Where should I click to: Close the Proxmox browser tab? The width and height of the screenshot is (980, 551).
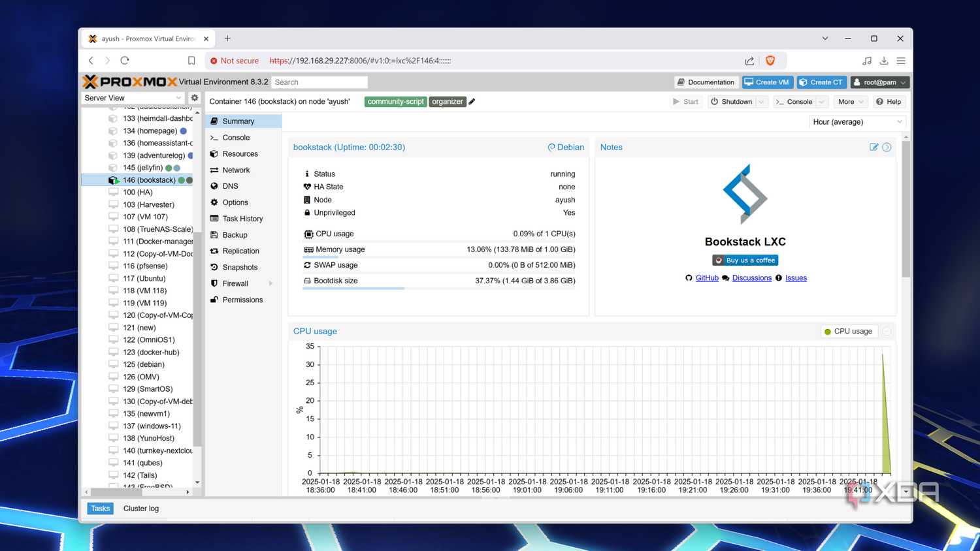tap(206, 39)
